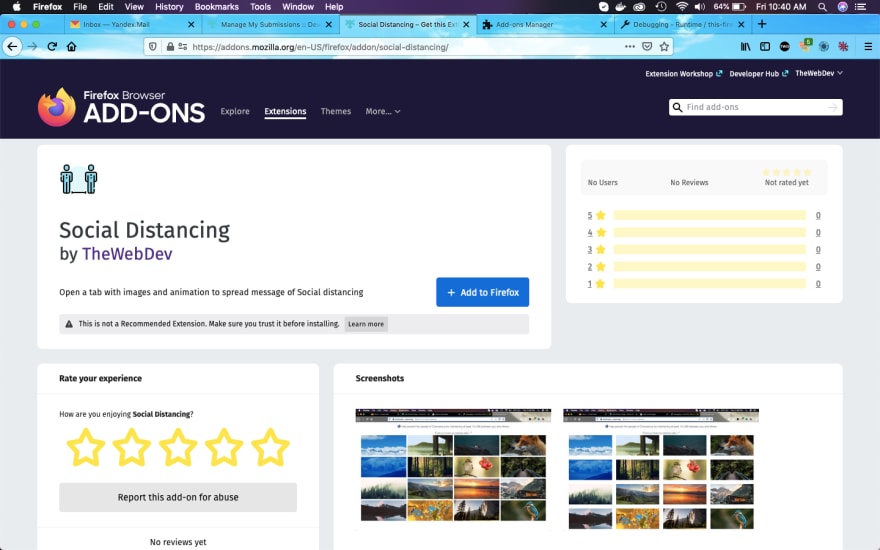Image resolution: width=880 pixels, height=550 pixels.
Task: Open Extension Workshop link
Action: pos(684,74)
